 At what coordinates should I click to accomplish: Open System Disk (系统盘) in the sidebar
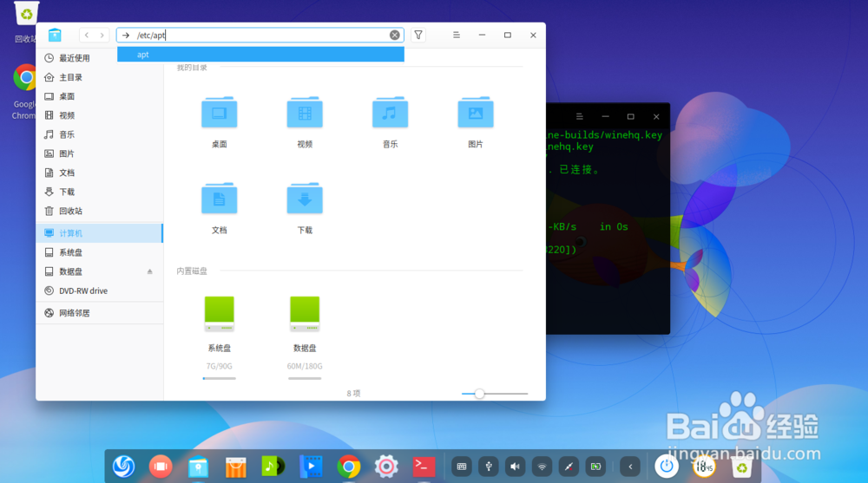click(100, 252)
